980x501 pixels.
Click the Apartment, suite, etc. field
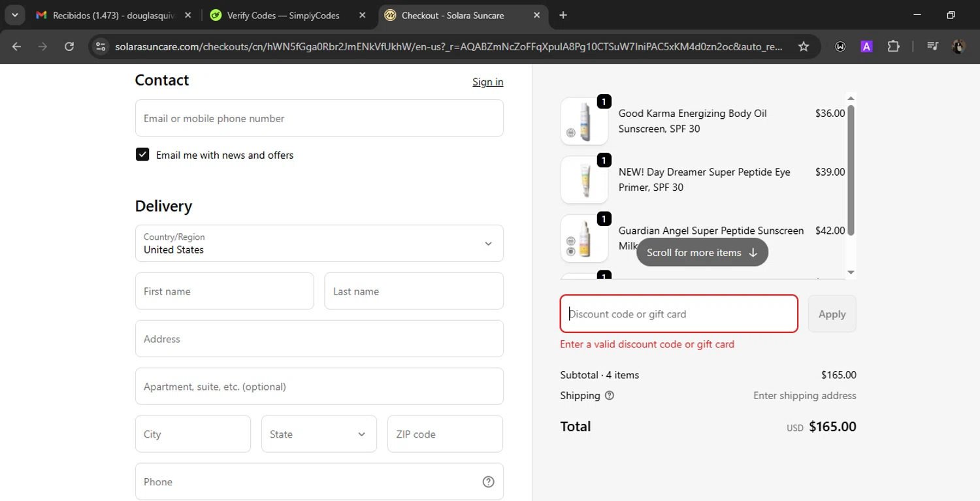pos(319,387)
